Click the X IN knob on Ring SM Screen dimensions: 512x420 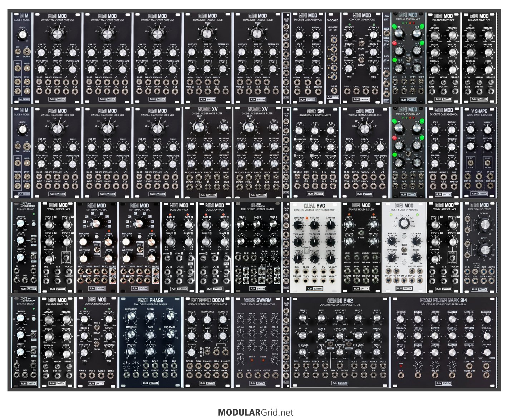click(299, 130)
